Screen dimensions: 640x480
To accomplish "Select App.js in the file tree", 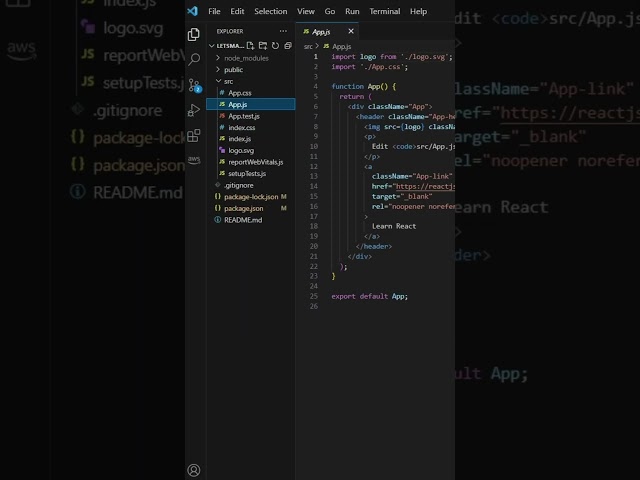I will (x=251, y=104).
